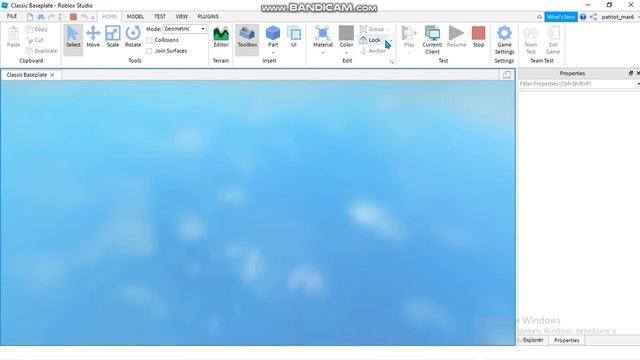Click the Anchor button

tap(373, 51)
